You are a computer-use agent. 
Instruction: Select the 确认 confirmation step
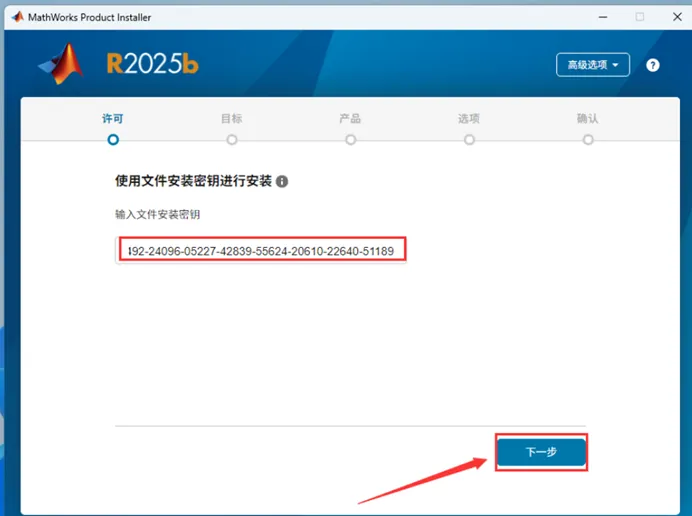pyautogui.click(x=588, y=128)
